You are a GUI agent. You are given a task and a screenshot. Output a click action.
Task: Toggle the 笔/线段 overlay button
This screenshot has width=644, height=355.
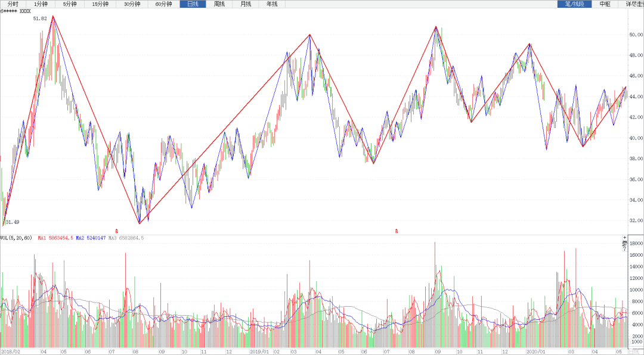(x=574, y=4)
